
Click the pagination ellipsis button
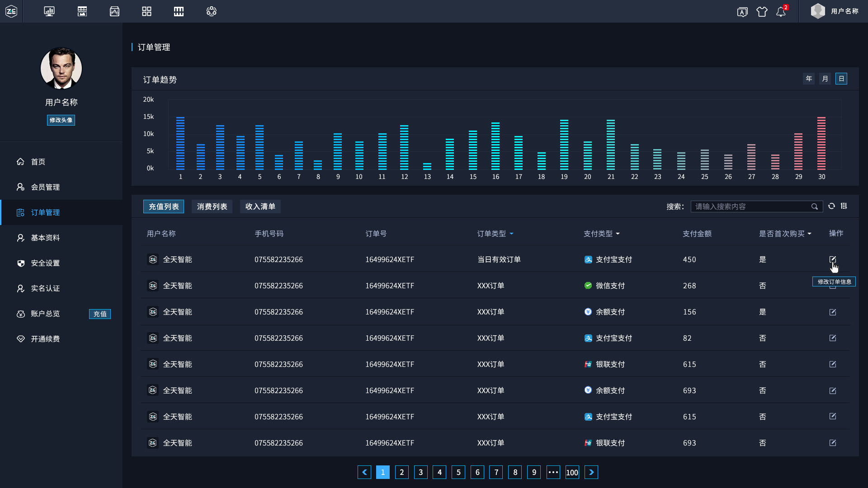click(x=553, y=472)
